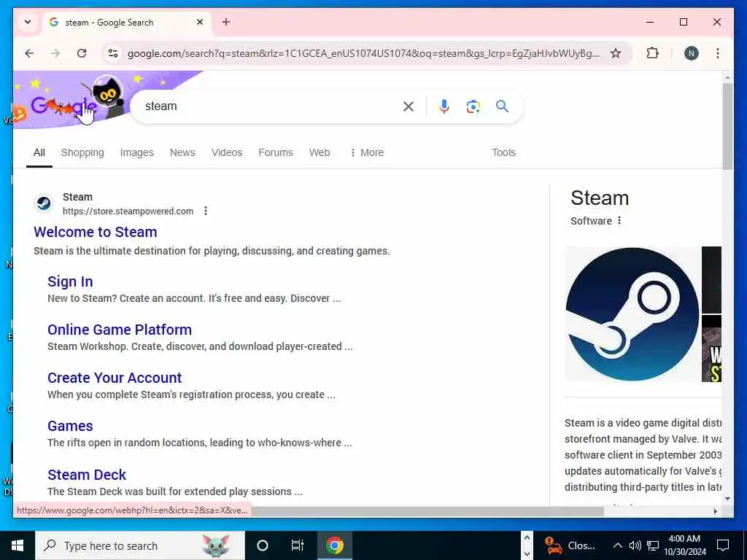Image resolution: width=747 pixels, height=560 pixels.
Task: Reload the Google search page
Action: [82, 53]
